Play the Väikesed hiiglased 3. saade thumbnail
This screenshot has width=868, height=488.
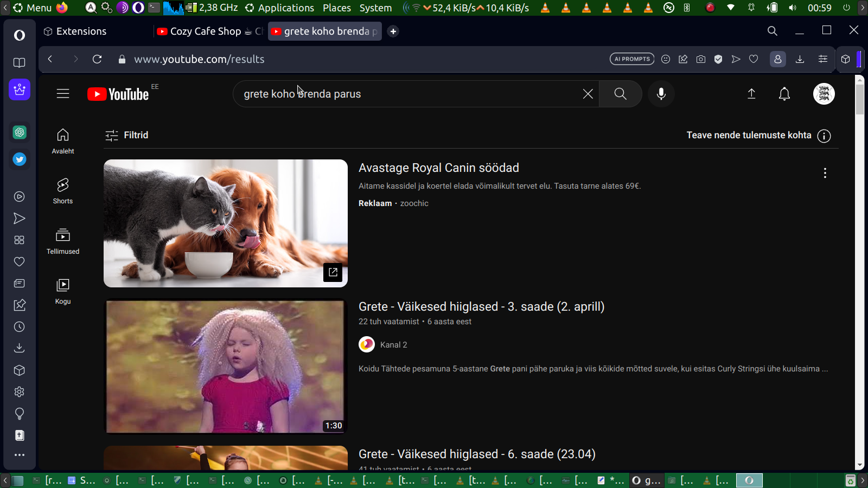(x=226, y=367)
